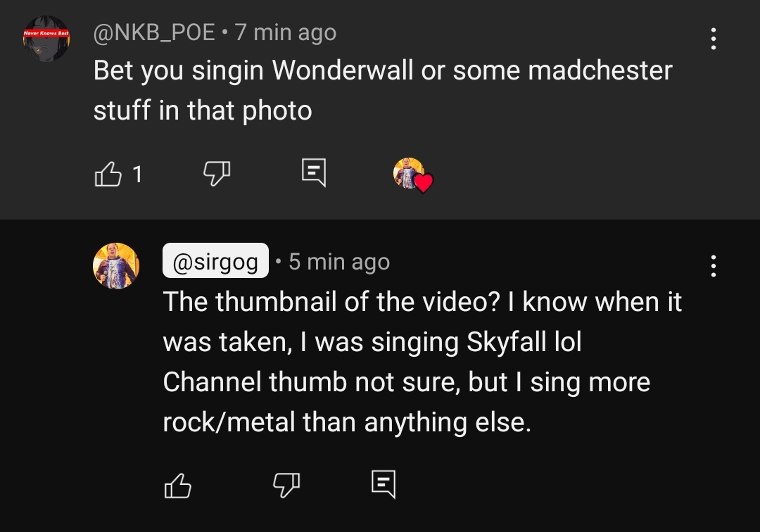Click the highlighted @sirgog username chip
The width and height of the screenshot is (760, 532).
pyautogui.click(x=215, y=261)
